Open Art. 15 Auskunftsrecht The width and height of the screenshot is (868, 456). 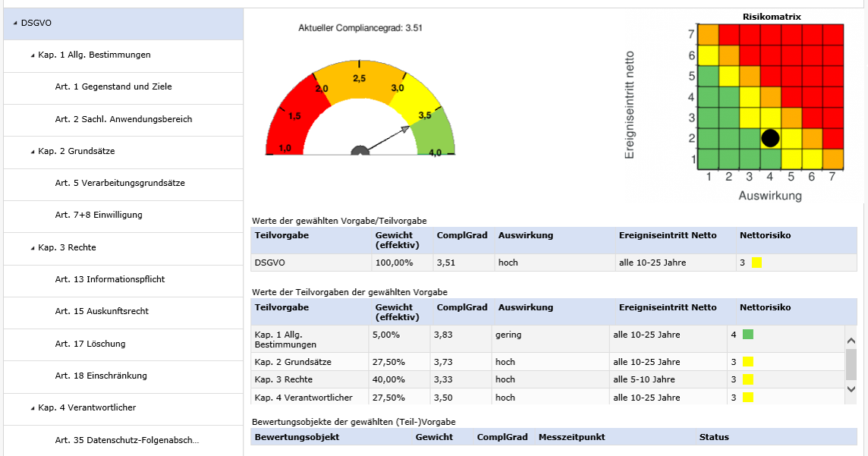pos(102,311)
